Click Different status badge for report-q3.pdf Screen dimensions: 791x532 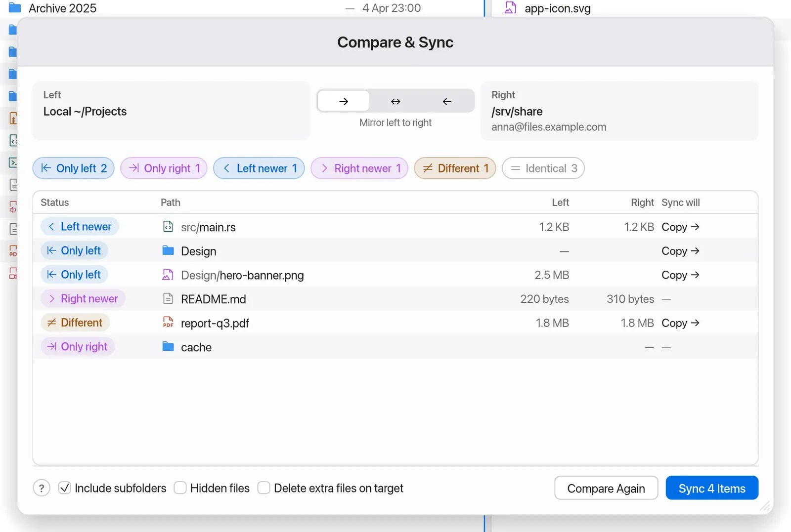(75, 323)
